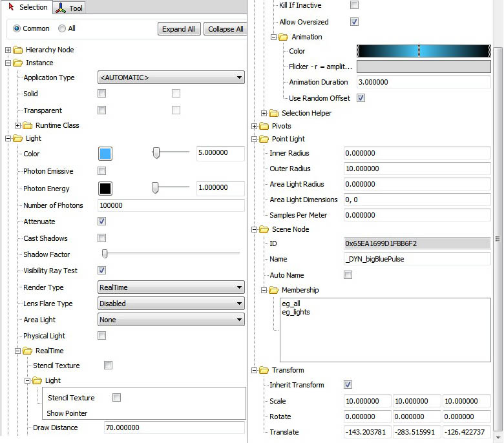Click the Hierarchy Node folder icon
This screenshot has width=504, height=443.
point(17,50)
